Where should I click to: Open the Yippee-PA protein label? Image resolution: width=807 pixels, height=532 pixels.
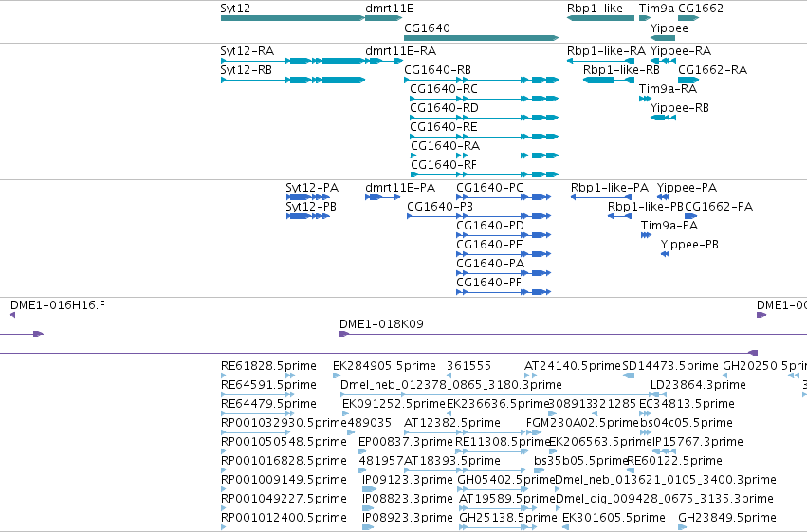point(687,188)
